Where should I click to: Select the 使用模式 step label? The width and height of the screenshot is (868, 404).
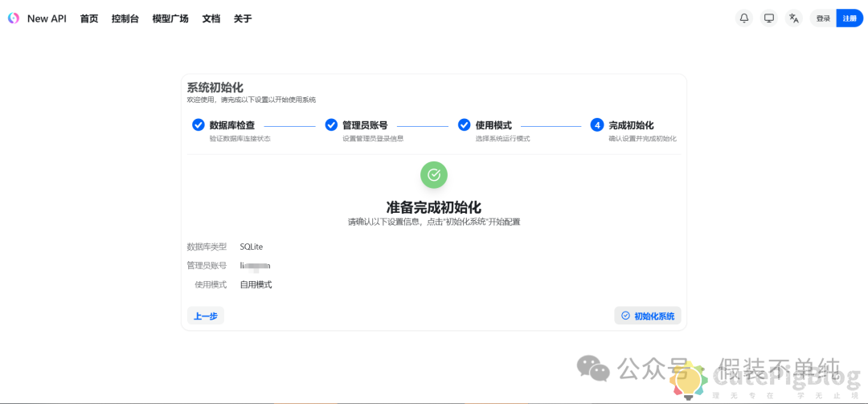[493, 125]
